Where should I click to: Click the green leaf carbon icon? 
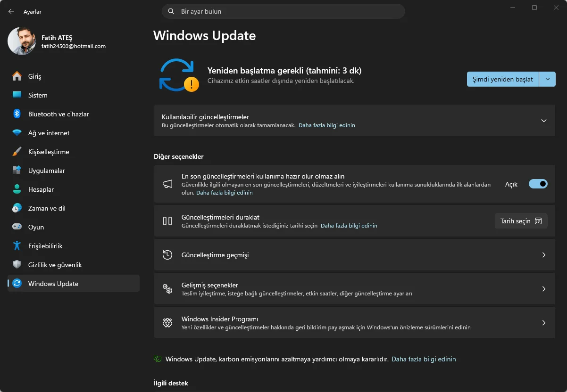click(x=158, y=359)
